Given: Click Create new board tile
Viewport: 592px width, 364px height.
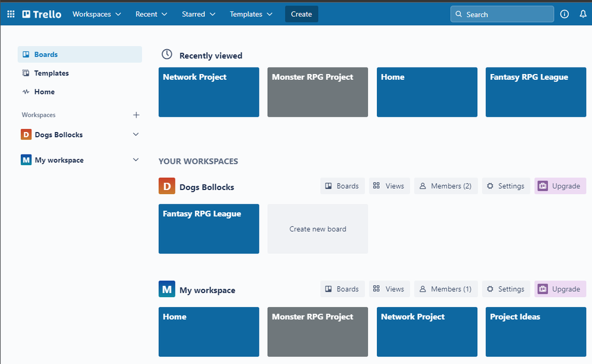Looking at the screenshot, I should pyautogui.click(x=318, y=228).
